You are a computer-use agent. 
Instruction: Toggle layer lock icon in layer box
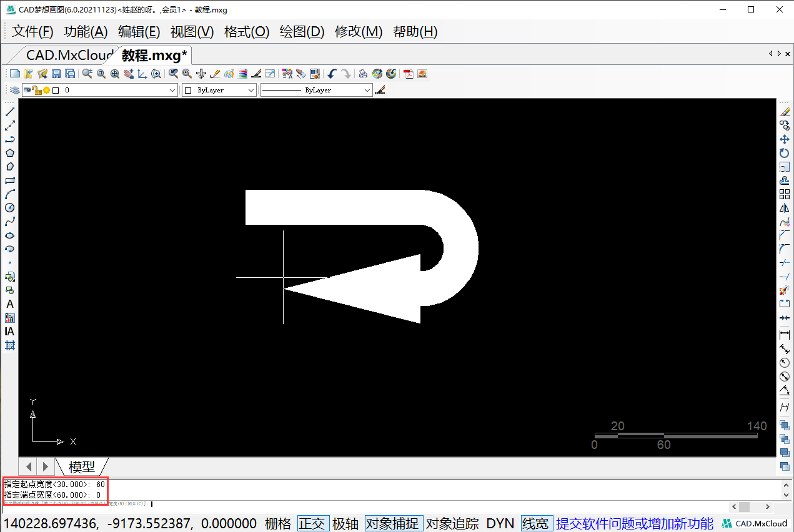pyautogui.click(x=37, y=91)
